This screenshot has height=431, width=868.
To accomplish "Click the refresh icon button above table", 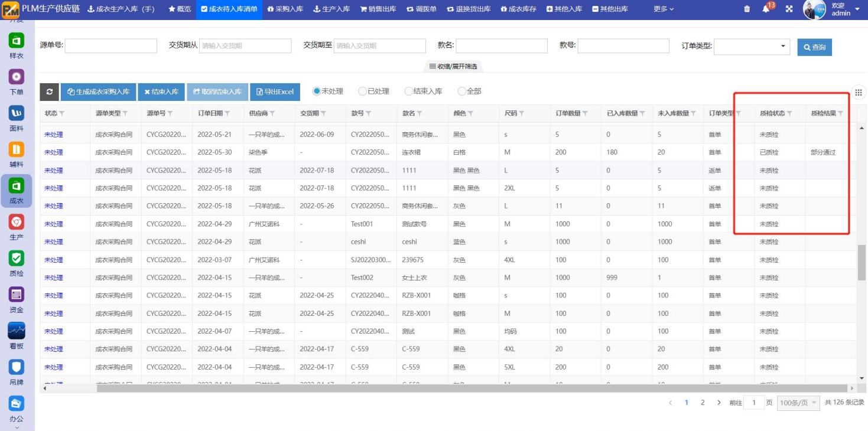I will tap(49, 92).
